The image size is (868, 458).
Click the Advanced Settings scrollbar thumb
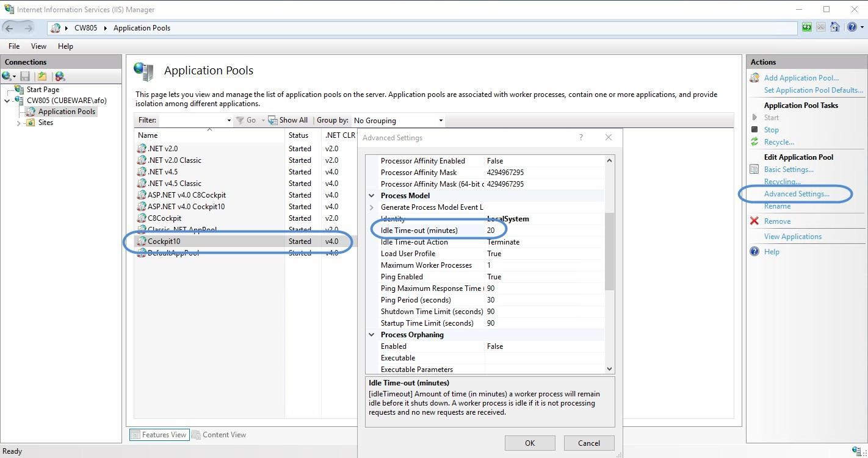609,251
